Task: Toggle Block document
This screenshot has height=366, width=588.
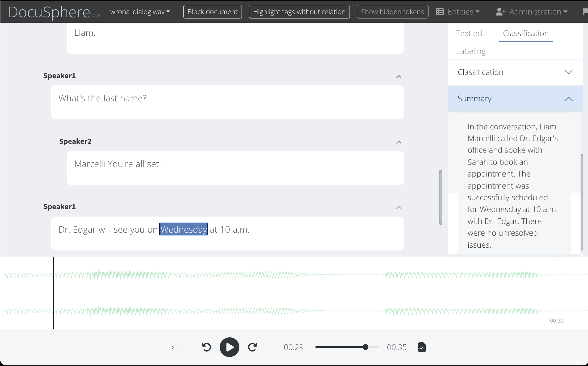Action: tap(212, 11)
